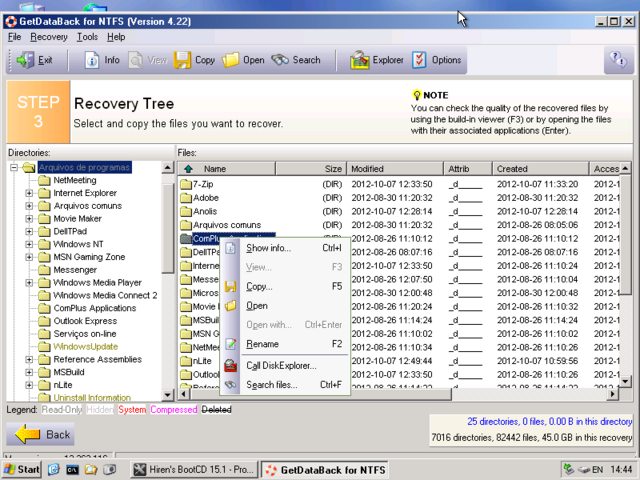Open command prompt quick launch icon
Screen dimensions: 640x480
tap(72, 469)
